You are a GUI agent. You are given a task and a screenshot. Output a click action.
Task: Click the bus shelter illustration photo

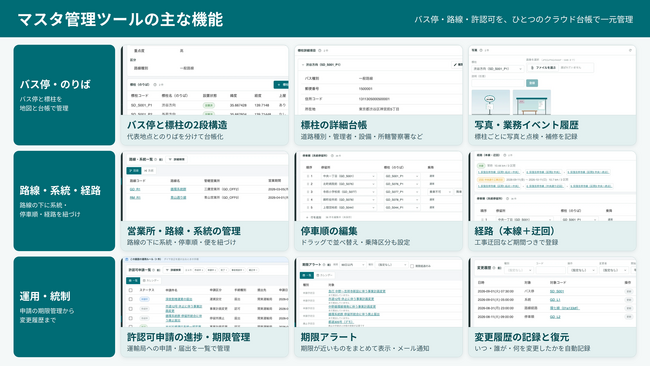click(532, 102)
